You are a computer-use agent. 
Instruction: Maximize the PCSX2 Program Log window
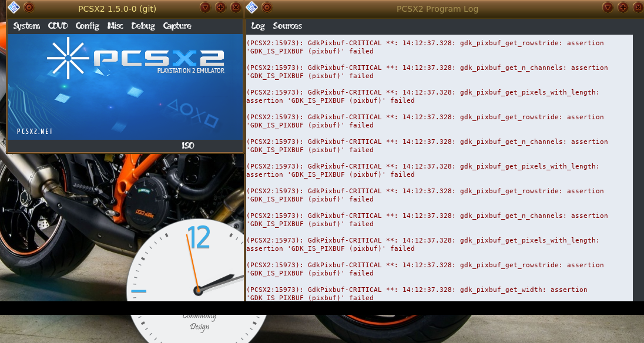pos(623,8)
